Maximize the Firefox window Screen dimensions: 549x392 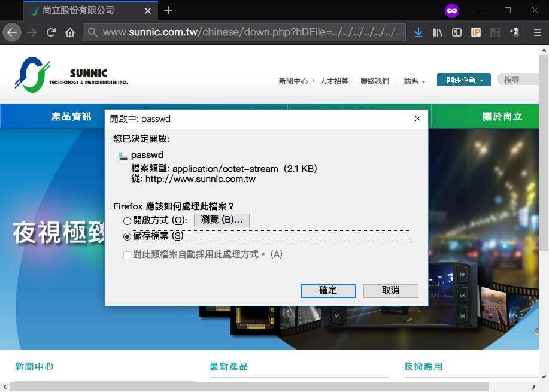pyautogui.click(x=508, y=11)
